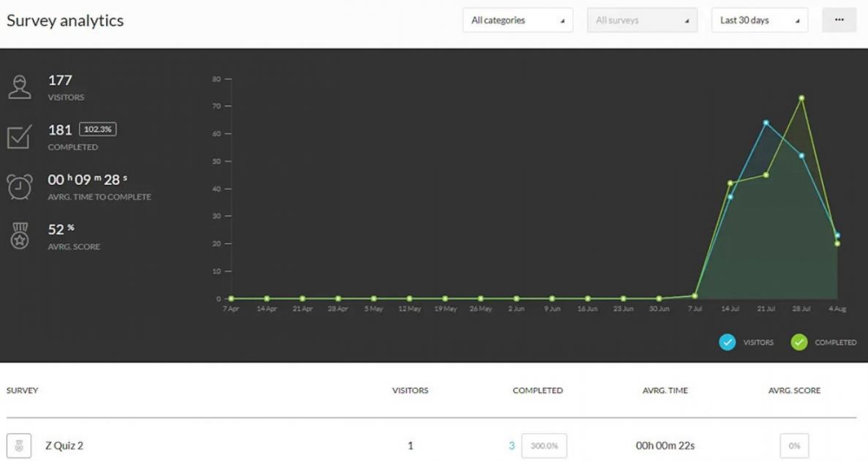Viewport: 868px width, 461px height.
Task: Toggle the Completed series in chart legend
Action: (799, 342)
